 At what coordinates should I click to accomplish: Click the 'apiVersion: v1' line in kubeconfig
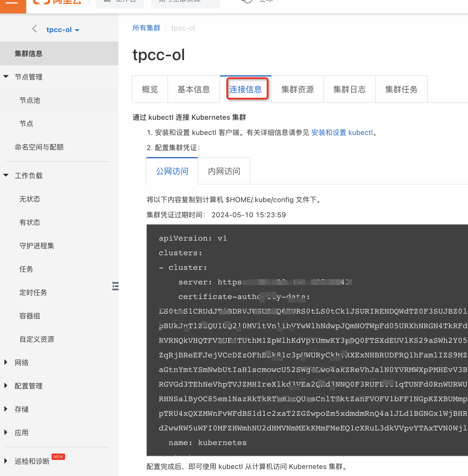[x=193, y=238]
